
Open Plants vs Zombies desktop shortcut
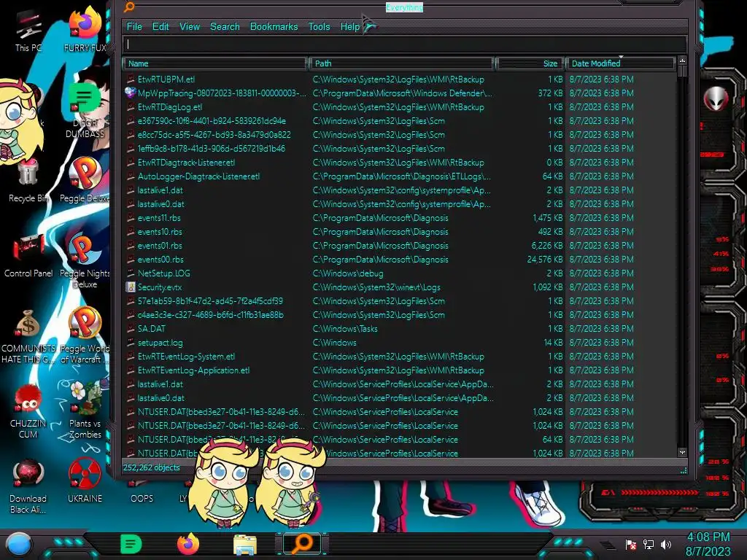pyautogui.click(x=85, y=410)
